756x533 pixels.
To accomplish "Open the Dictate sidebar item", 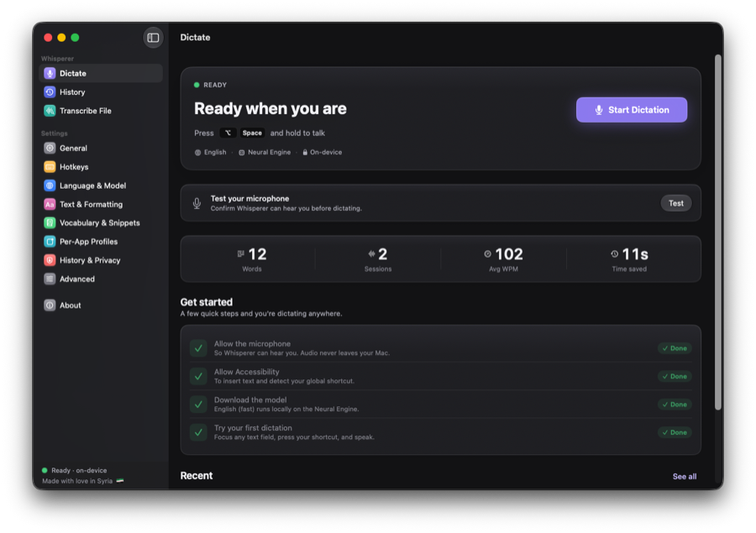I will click(x=101, y=73).
